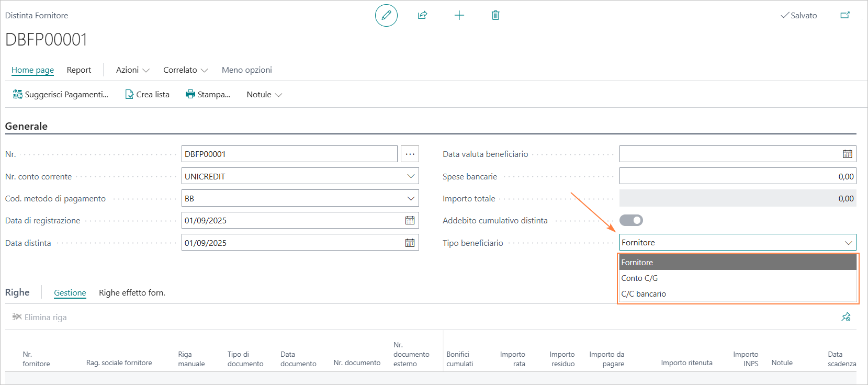868x385 pixels.
Task: Toggle Addebito cumulativo distinta switch
Action: pyautogui.click(x=631, y=220)
